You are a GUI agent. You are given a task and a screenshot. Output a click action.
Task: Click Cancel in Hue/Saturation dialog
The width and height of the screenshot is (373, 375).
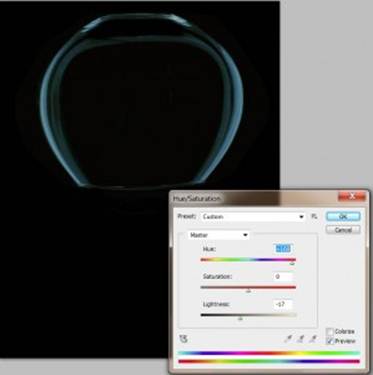point(343,230)
